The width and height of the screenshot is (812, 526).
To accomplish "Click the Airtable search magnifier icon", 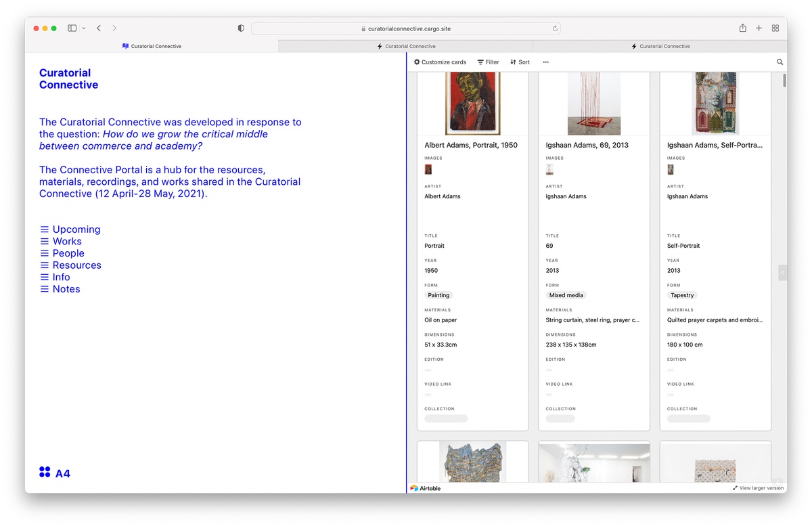I will pos(780,62).
